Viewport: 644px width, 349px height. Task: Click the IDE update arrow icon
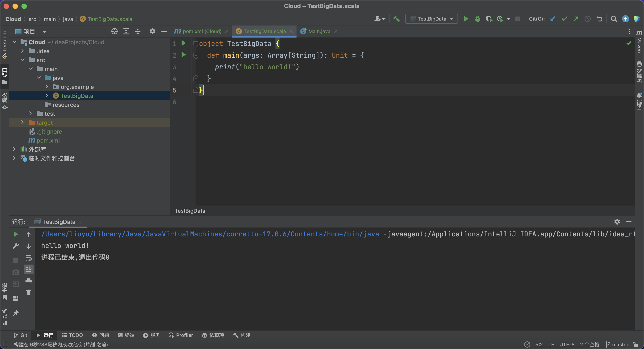(625, 19)
